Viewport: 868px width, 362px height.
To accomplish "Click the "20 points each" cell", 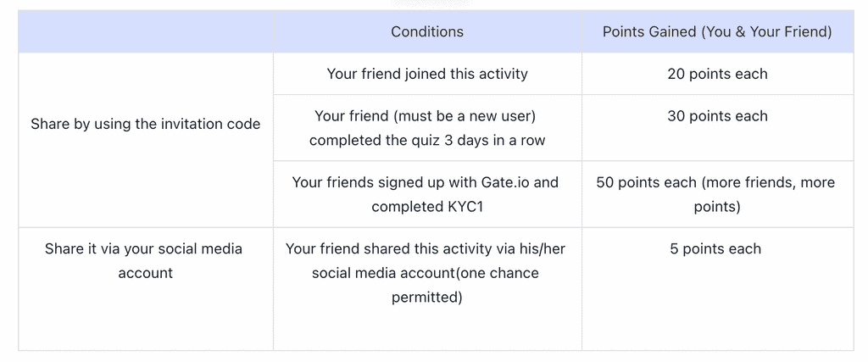I will pyautogui.click(x=717, y=74).
